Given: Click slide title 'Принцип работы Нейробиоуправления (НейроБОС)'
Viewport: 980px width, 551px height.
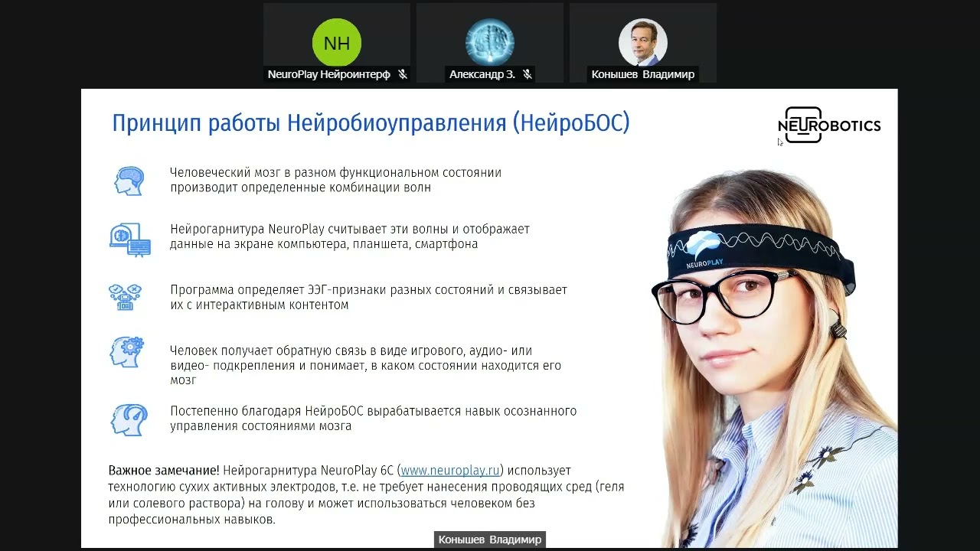Looking at the screenshot, I should (x=371, y=123).
